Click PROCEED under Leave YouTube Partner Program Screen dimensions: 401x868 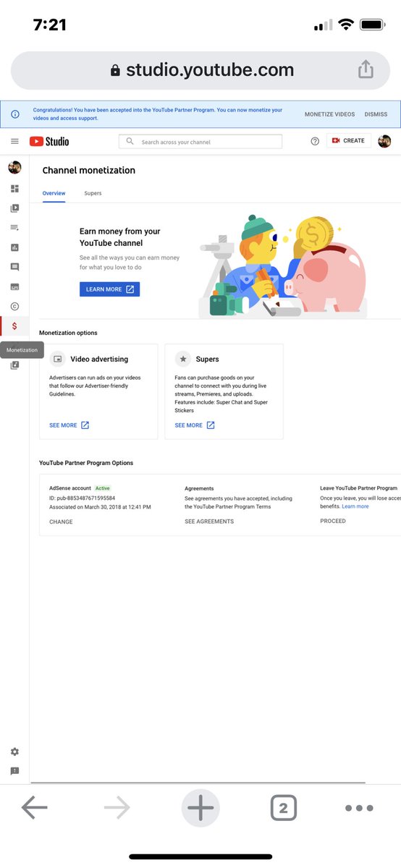[333, 521]
